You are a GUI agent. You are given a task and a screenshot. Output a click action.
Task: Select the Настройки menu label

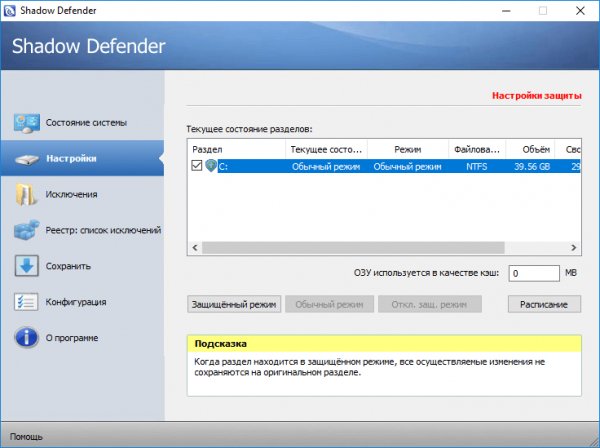[71, 158]
